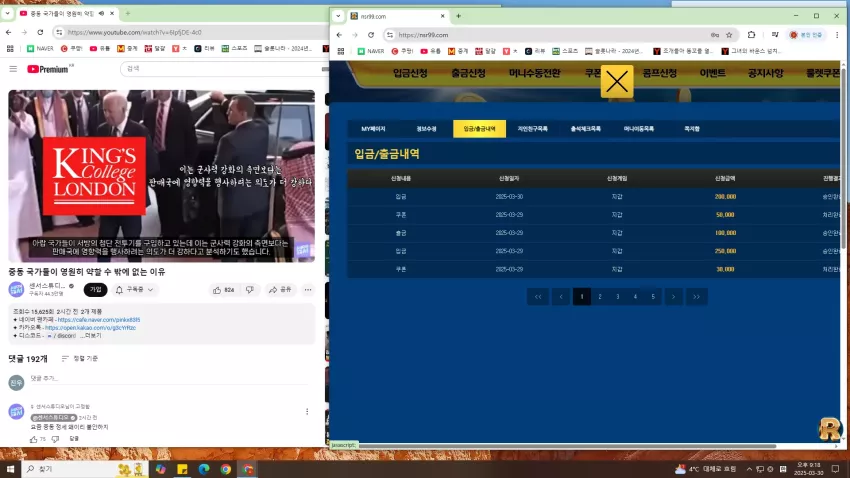Select 정보수정 tab
850x478 pixels.
(426, 129)
